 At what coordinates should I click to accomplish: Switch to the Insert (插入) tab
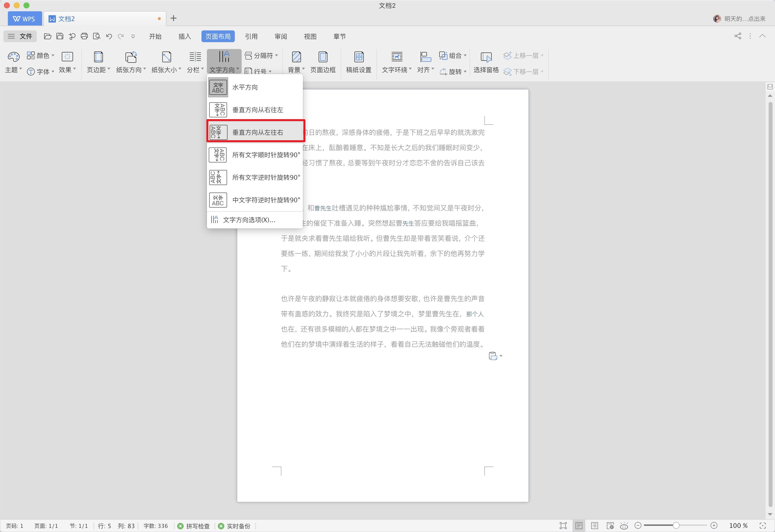tap(184, 36)
